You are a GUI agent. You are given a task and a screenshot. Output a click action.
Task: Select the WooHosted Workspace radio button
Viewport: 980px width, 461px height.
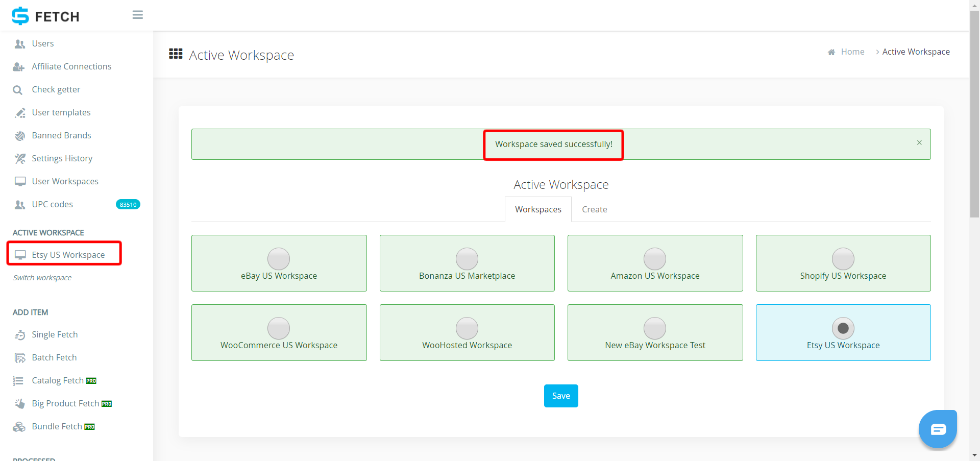pos(467,328)
